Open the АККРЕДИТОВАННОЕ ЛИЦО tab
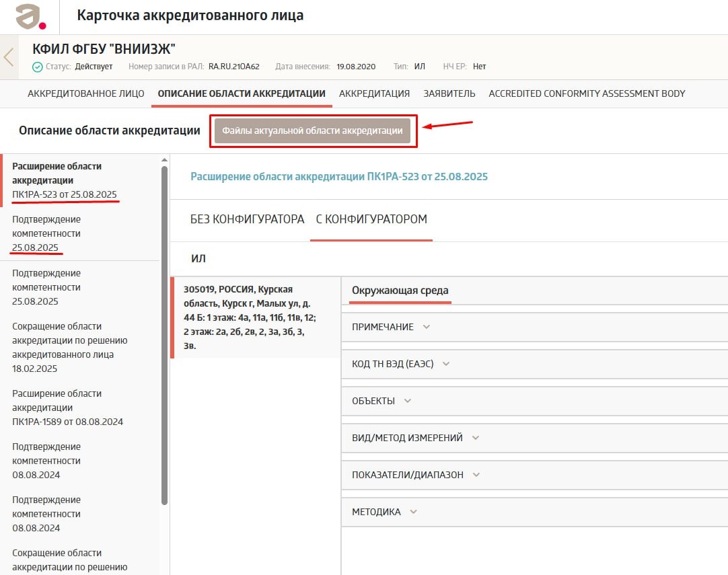The image size is (728, 575). tap(86, 93)
